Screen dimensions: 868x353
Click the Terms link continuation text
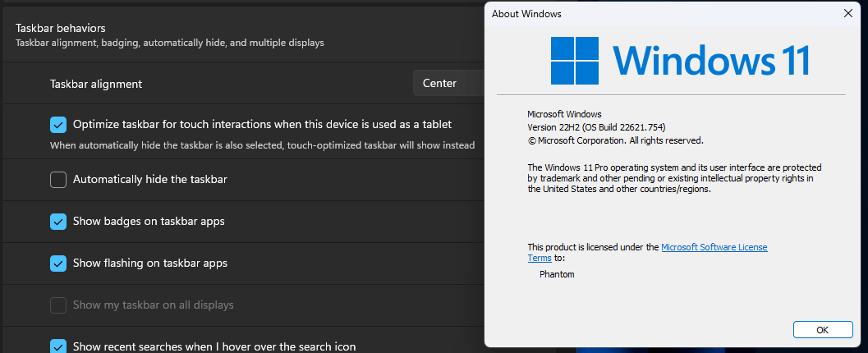540,258
